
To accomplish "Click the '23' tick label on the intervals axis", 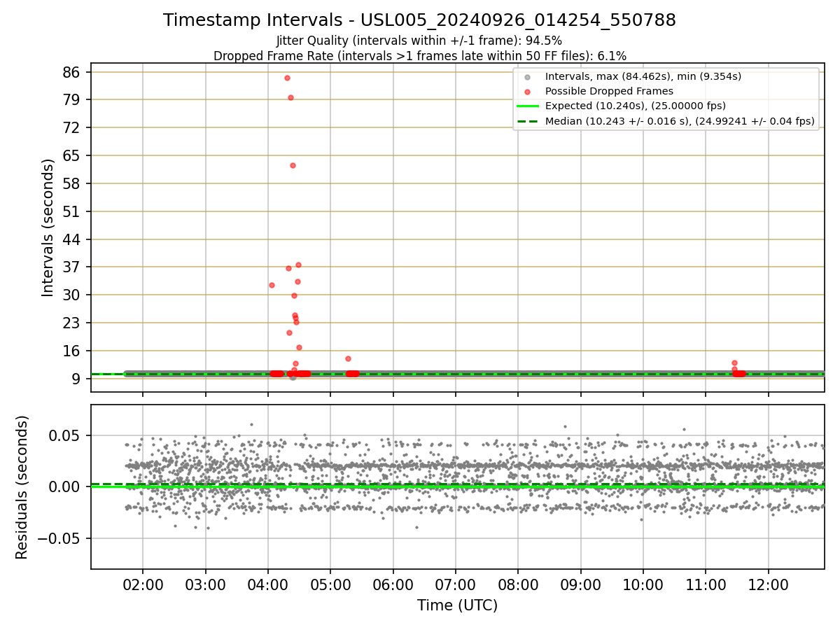I will click(x=71, y=323).
